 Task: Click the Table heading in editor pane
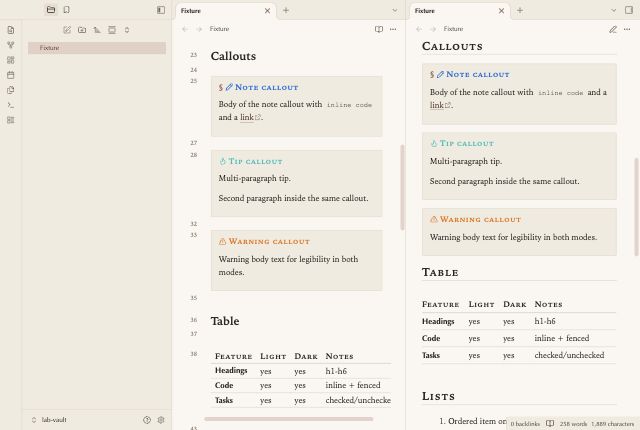225,321
